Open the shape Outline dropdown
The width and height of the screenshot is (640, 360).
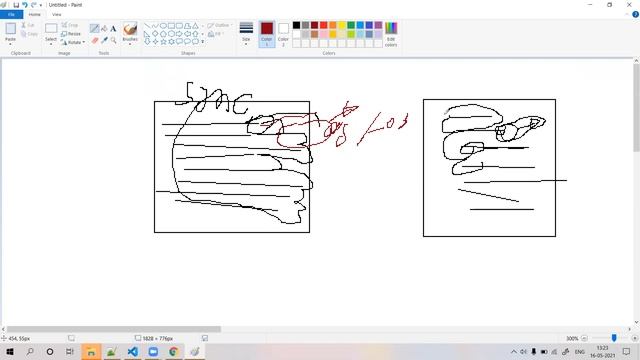click(x=220, y=25)
